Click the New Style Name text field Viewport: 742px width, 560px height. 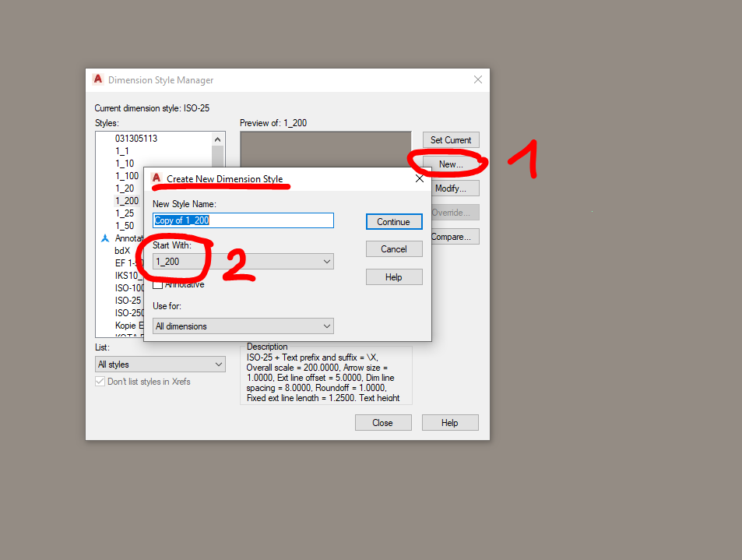(243, 220)
